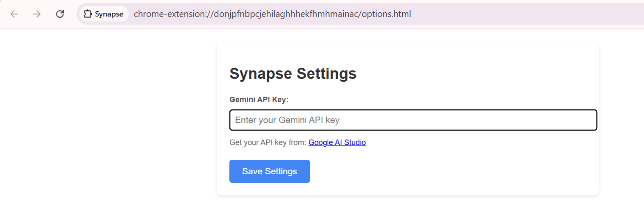644x215 pixels.
Task: Click the "Enter your Gemini API key" placeholder
Action: click(x=287, y=120)
